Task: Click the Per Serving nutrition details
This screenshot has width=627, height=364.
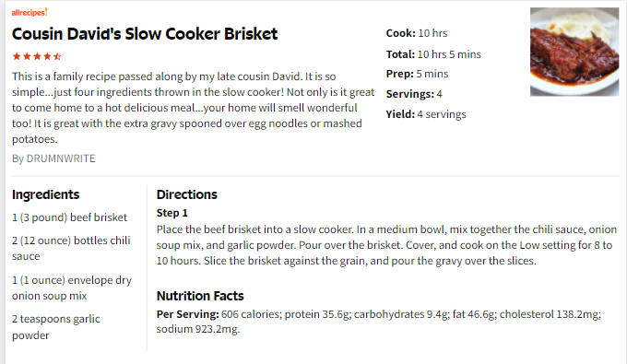Action: tap(379, 322)
